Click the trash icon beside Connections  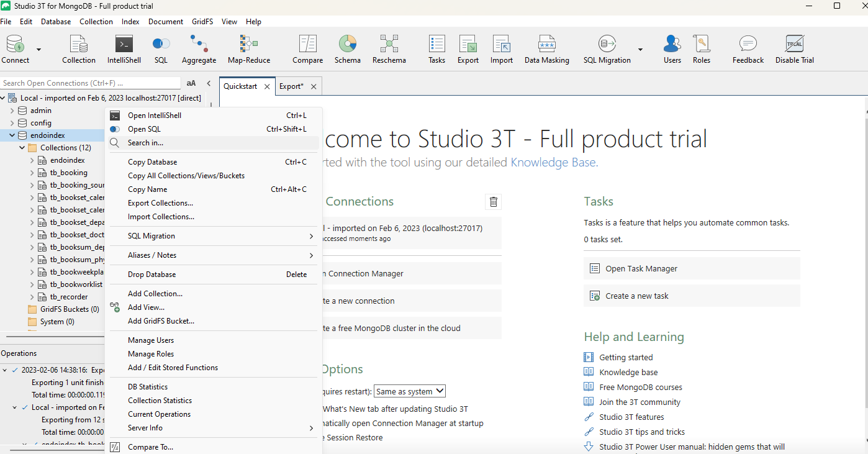point(494,202)
